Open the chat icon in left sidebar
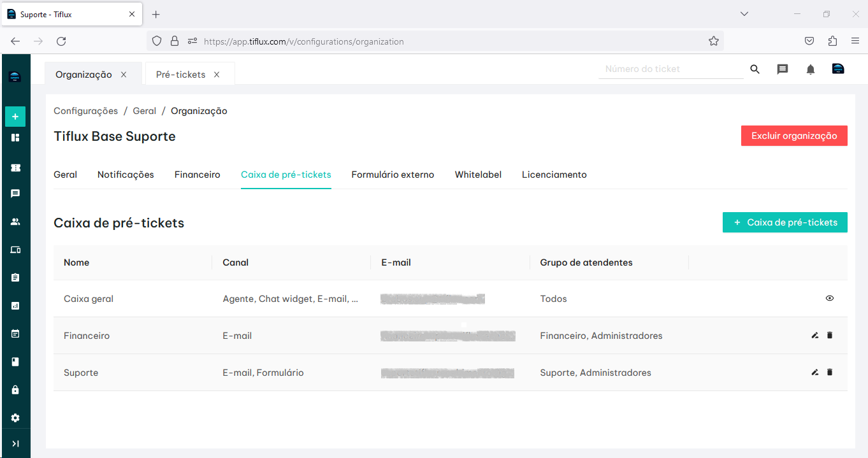868x458 pixels. tap(15, 194)
